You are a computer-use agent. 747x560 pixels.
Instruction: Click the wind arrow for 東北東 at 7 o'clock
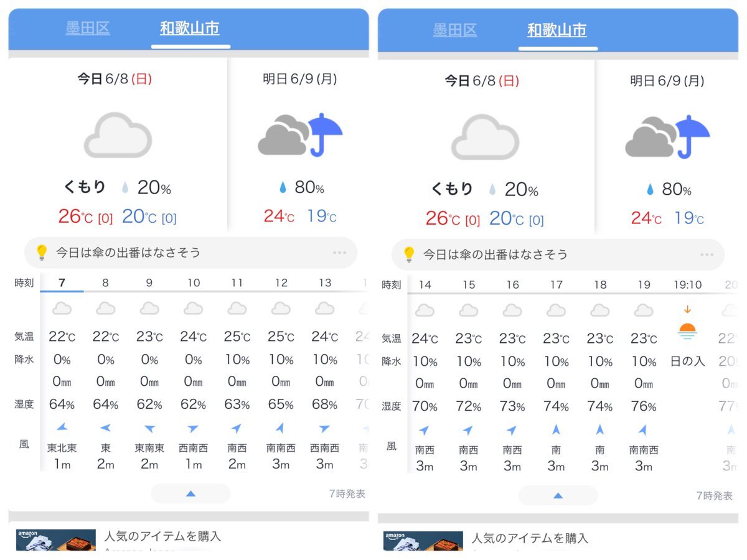(62, 427)
